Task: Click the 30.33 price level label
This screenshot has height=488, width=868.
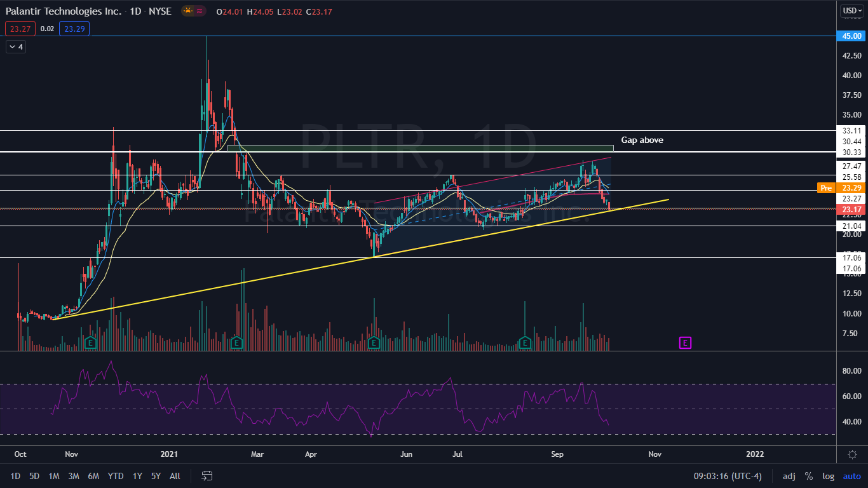Action: [x=851, y=152]
